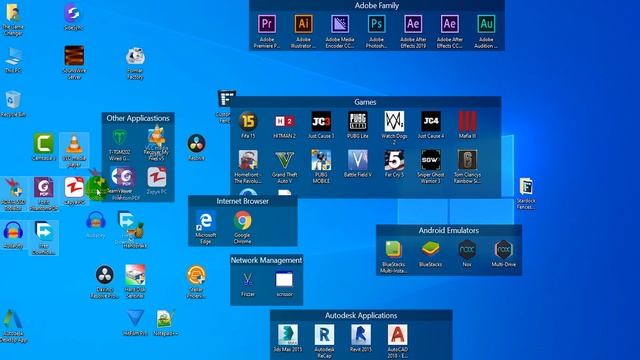Click the Adobe Family fence title
This screenshot has height=360, width=640.
[377, 6]
